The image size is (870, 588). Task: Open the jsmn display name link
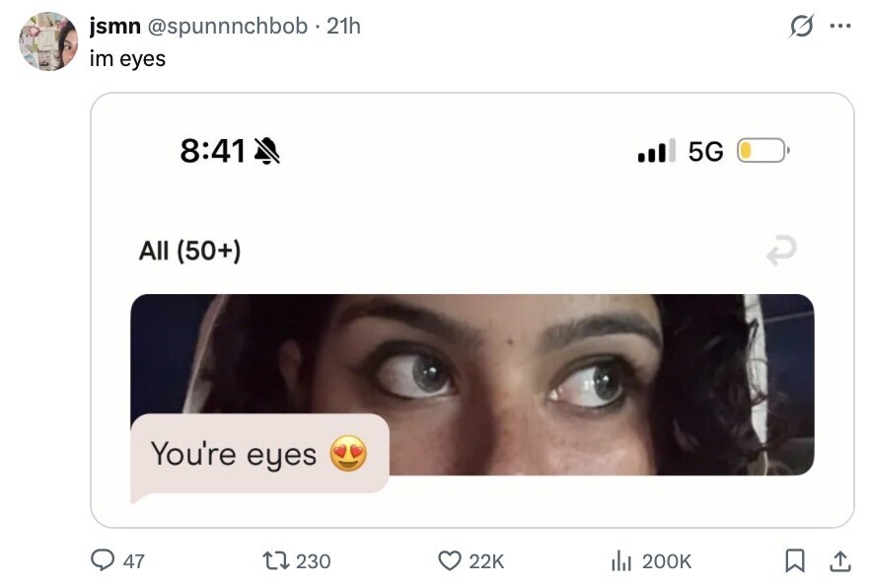[x=115, y=27]
